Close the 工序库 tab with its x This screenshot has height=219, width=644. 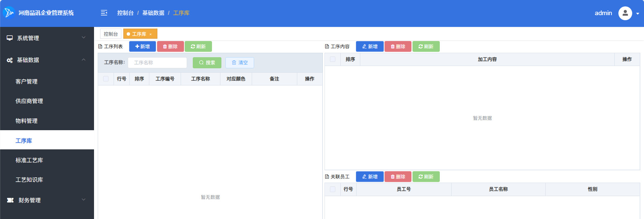tap(151, 34)
